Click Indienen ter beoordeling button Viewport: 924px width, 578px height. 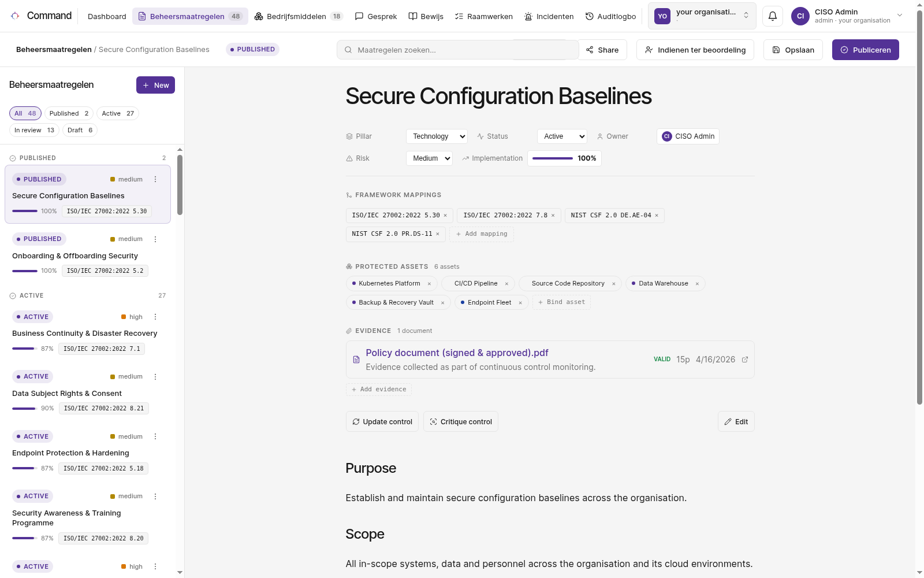(695, 50)
